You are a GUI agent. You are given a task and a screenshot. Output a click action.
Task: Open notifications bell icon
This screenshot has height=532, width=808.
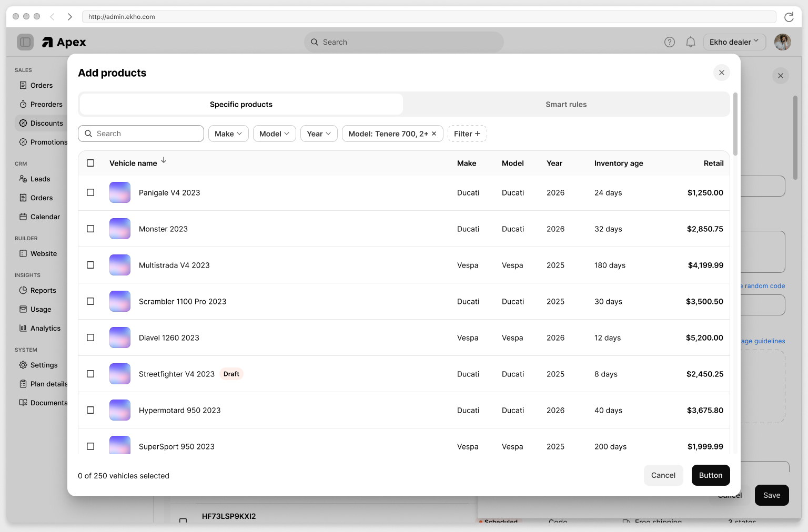tap(691, 42)
